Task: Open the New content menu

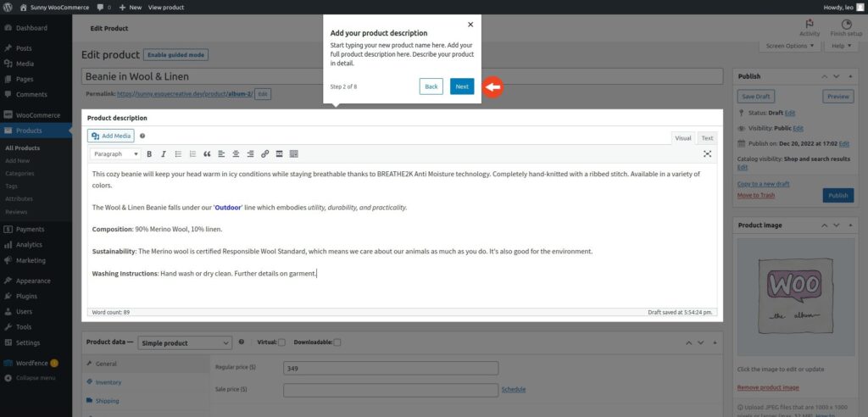Action: 130,7
